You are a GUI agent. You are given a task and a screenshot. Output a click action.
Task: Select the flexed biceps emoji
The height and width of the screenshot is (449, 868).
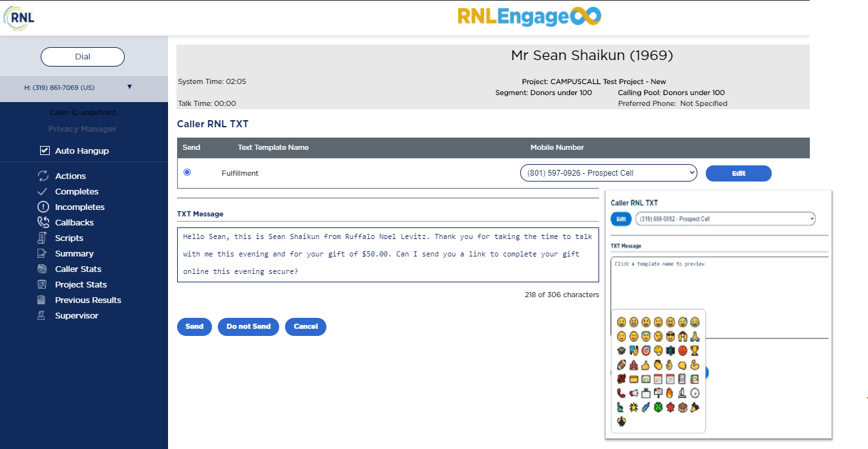pyautogui.click(x=695, y=365)
